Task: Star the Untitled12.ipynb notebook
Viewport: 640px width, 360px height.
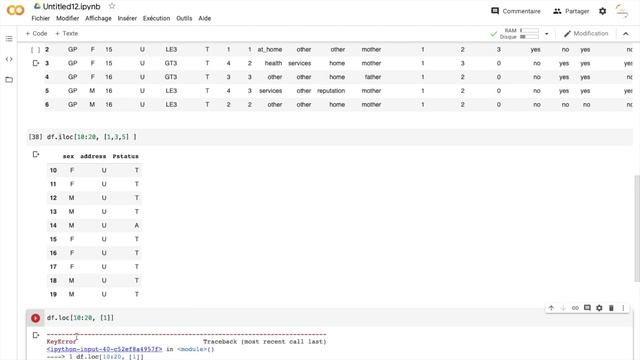Action: click(112, 6)
